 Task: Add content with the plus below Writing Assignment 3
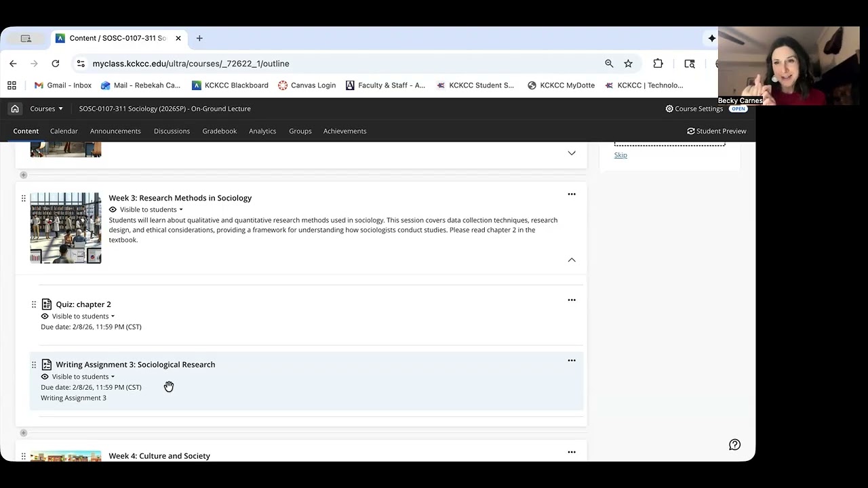tap(23, 432)
